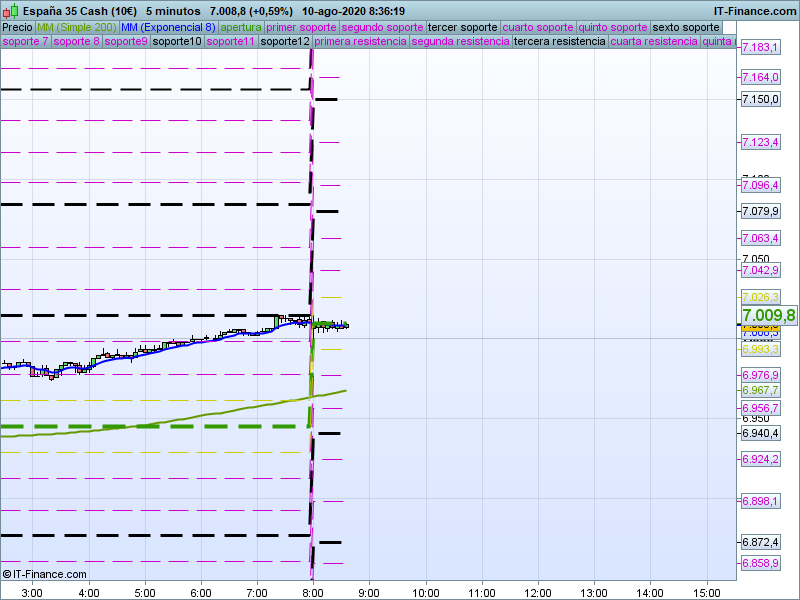Viewport: 800px width, 600px height.
Task: Select the soporte10 legend label
Action: (x=177, y=42)
